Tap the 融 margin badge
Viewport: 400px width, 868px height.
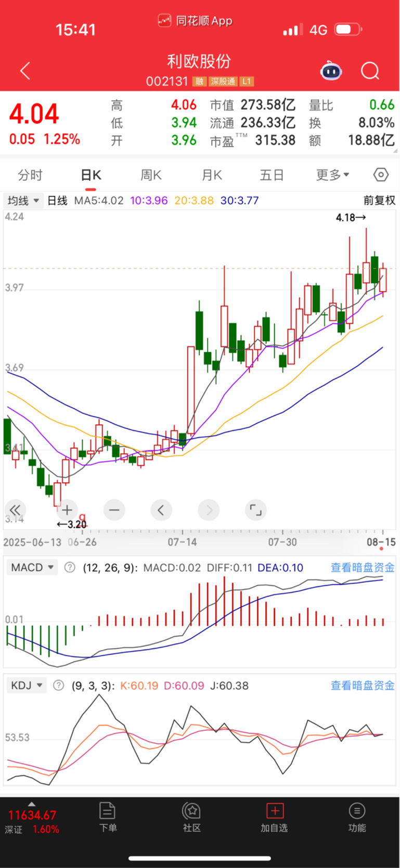pos(199,82)
